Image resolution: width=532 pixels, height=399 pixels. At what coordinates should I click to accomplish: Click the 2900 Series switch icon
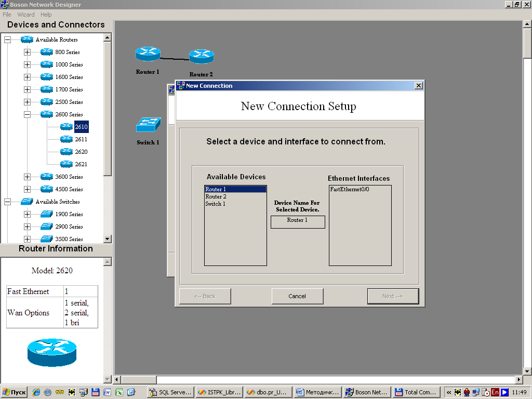coord(46,227)
